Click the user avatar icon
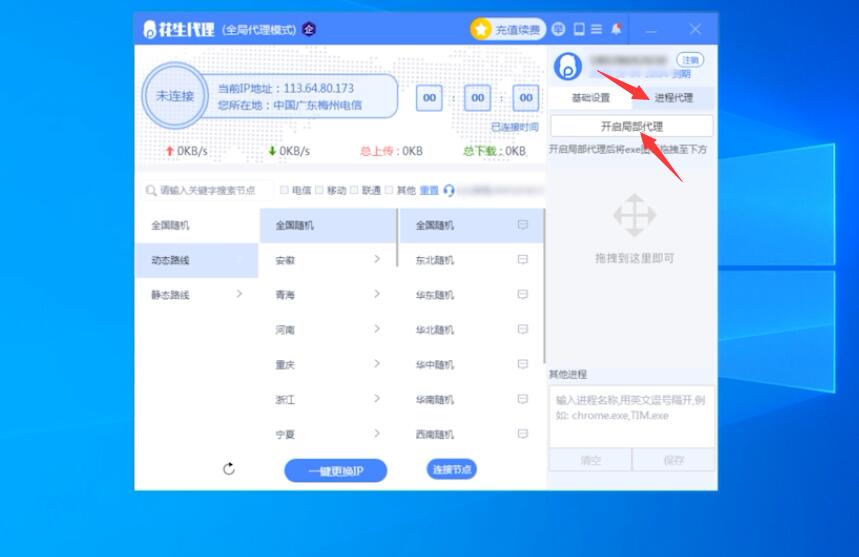The width and height of the screenshot is (859, 557). point(567,67)
